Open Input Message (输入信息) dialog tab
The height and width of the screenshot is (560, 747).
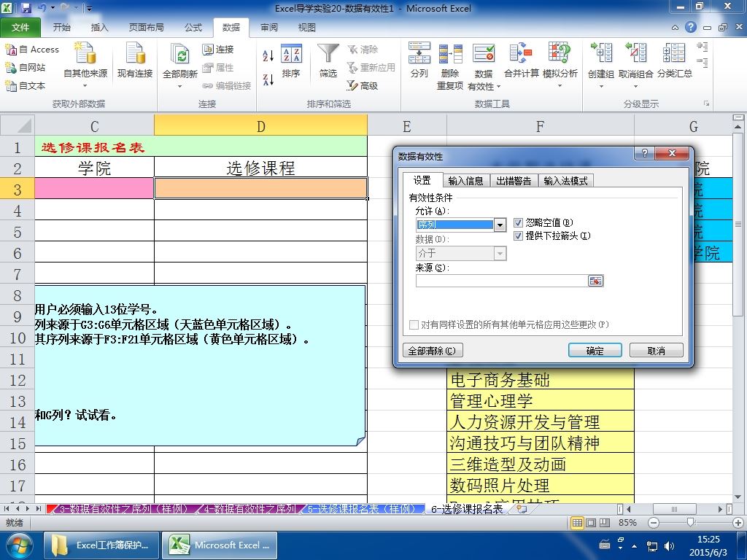(x=466, y=181)
